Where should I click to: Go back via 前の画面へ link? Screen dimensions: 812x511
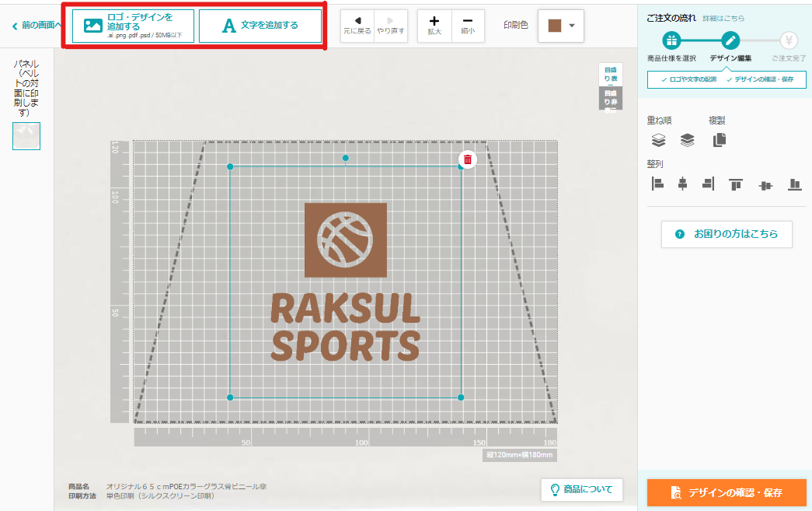pos(37,26)
